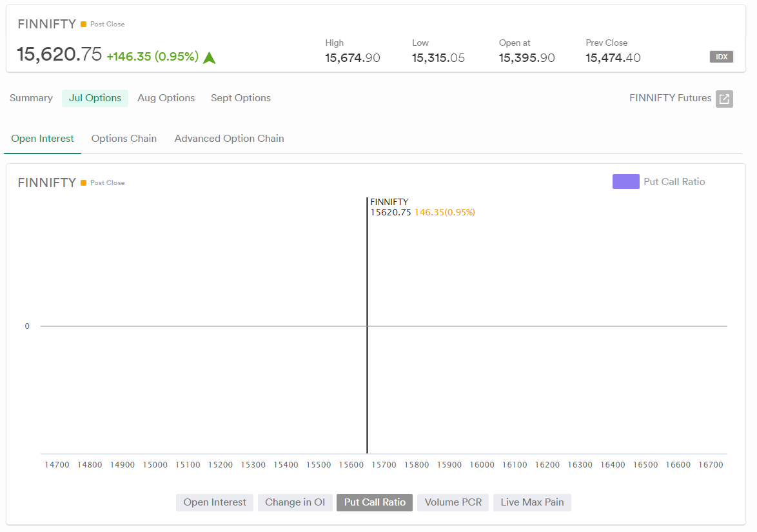
Task: Click the FINNIFTY title in the header
Action: click(x=47, y=24)
